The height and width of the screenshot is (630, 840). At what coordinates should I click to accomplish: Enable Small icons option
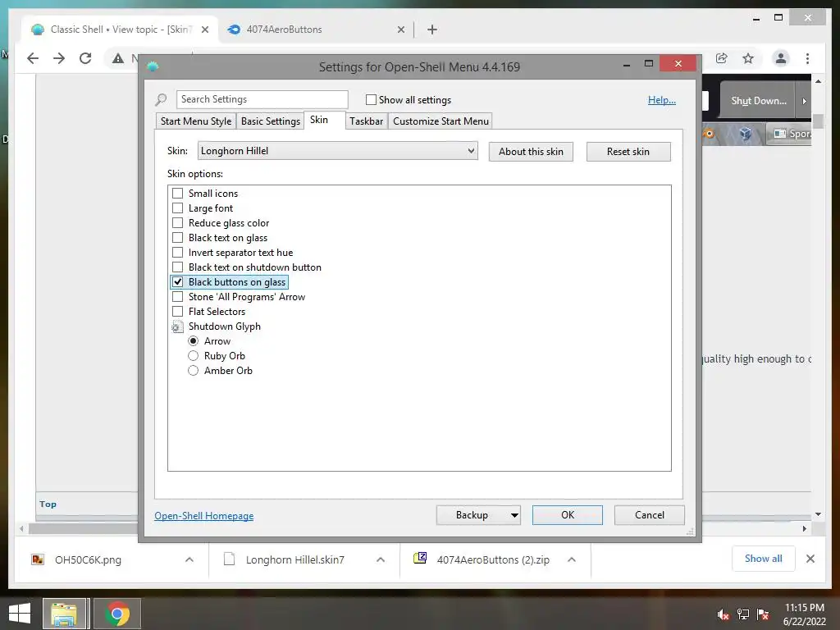177,194
